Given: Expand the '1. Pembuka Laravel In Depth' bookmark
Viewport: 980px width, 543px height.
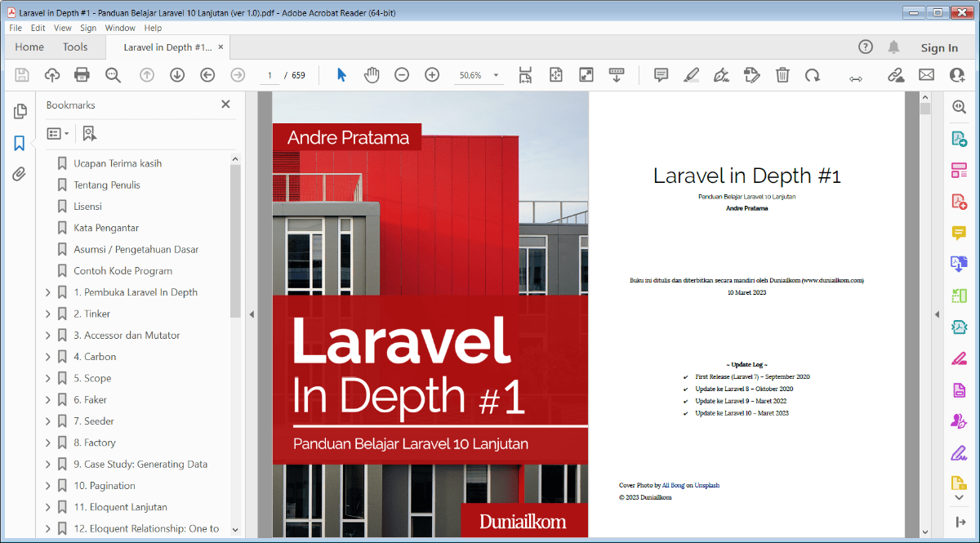Looking at the screenshot, I should [x=47, y=292].
